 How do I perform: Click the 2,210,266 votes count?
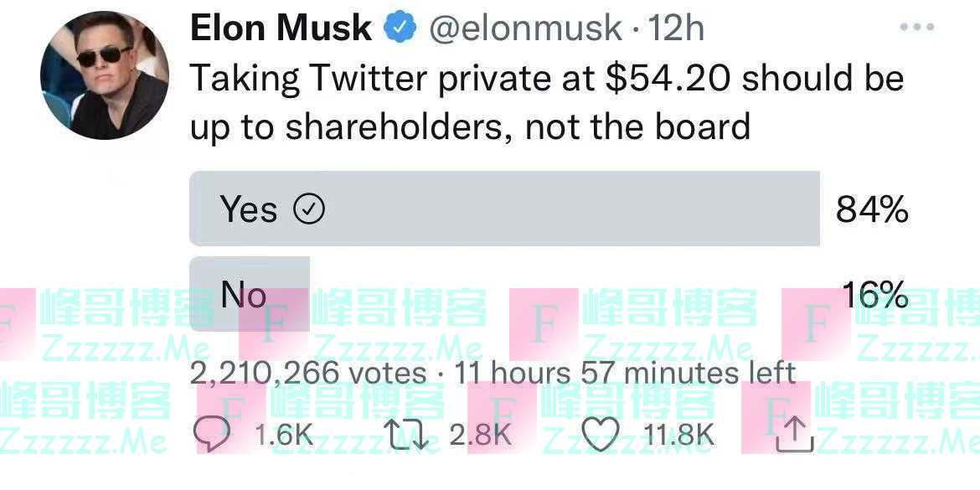[308, 373]
